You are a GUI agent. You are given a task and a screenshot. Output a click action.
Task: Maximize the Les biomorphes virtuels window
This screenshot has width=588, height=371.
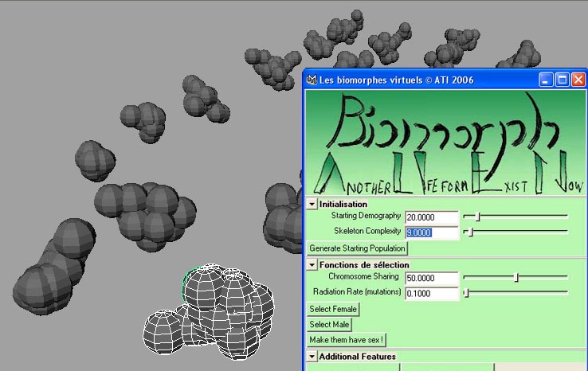tap(561, 80)
